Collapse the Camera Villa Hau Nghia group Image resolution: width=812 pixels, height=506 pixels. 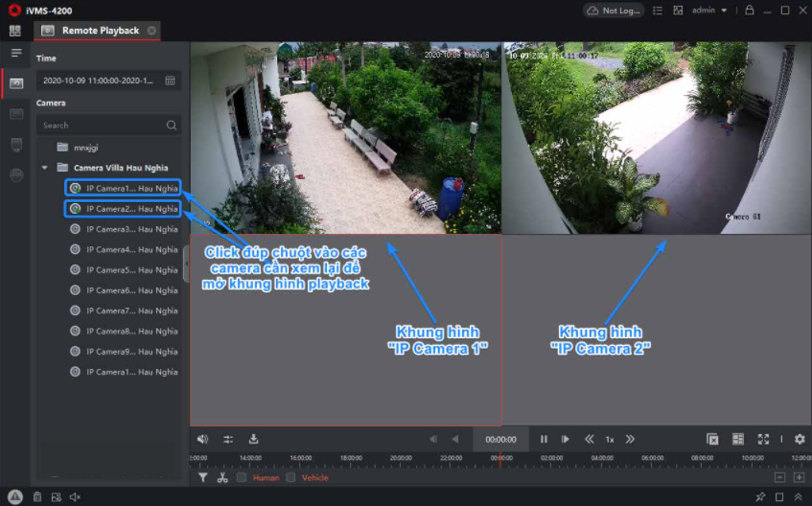[x=44, y=168]
